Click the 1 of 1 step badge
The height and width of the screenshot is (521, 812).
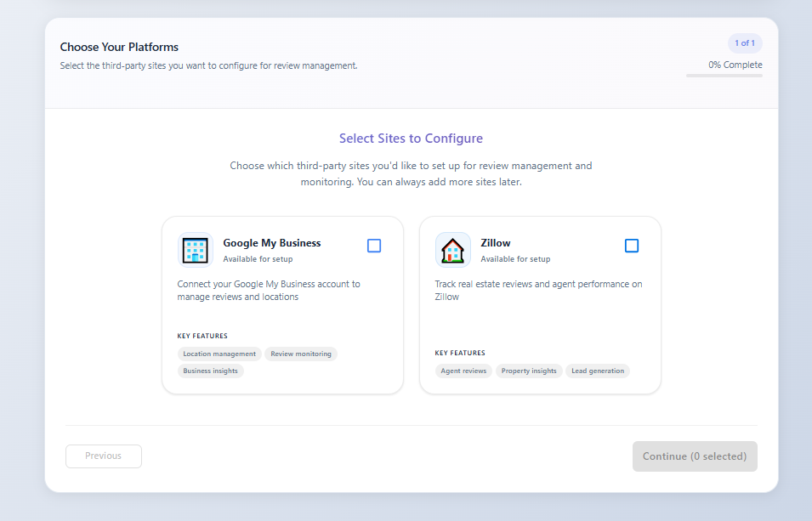click(745, 43)
